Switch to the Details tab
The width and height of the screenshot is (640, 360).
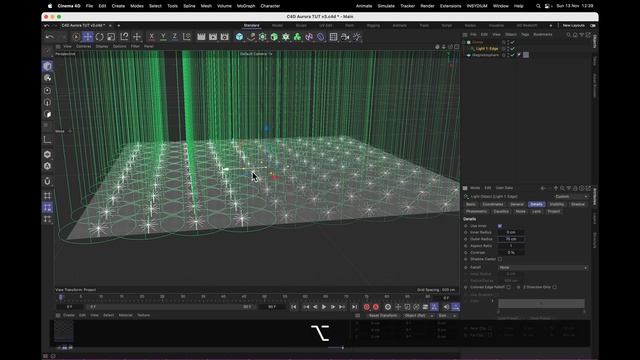click(536, 204)
